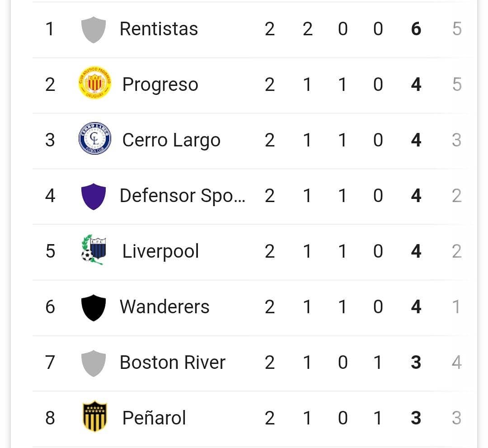The width and height of the screenshot is (488, 448).
Task: Click Rentistas bold points value 6
Action: coord(416,29)
